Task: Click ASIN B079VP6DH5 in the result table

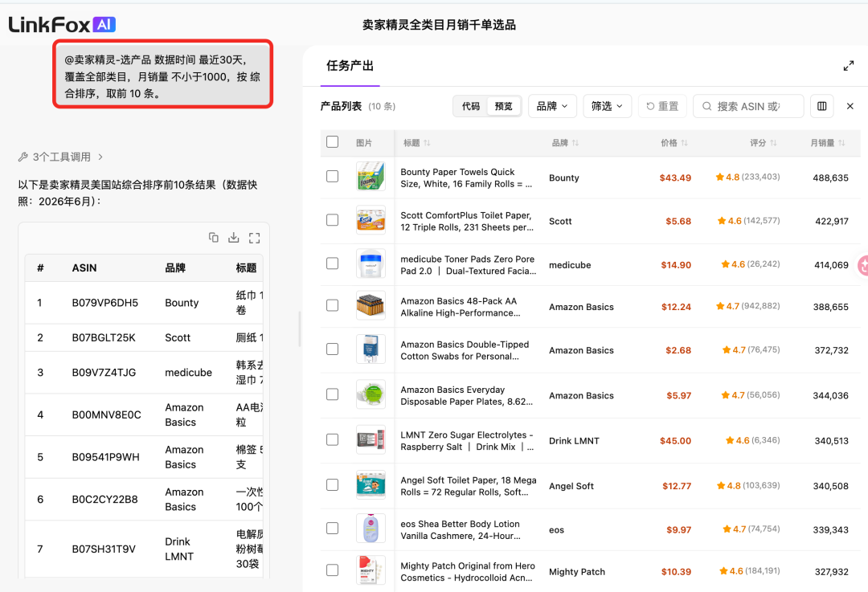Action: click(105, 303)
